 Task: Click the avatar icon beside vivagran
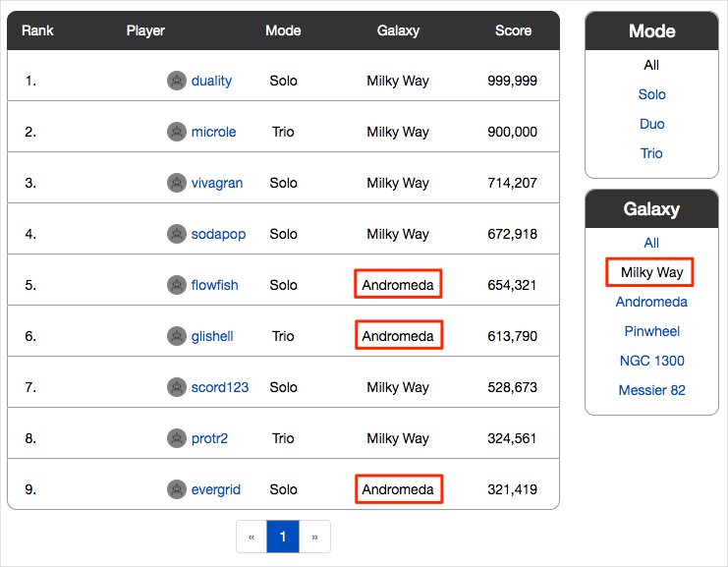(x=177, y=183)
